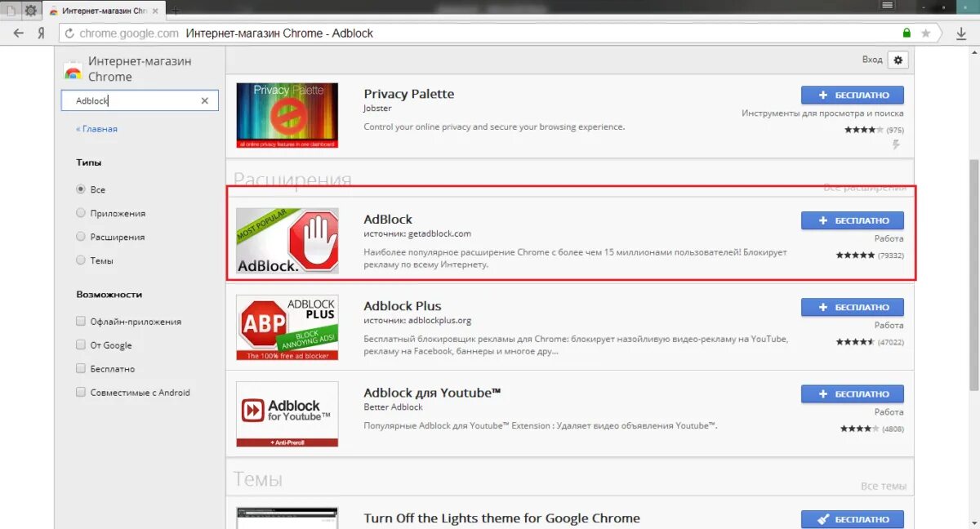Click Adblock Plus star rating
This screenshot has height=529, width=980.
855,342
